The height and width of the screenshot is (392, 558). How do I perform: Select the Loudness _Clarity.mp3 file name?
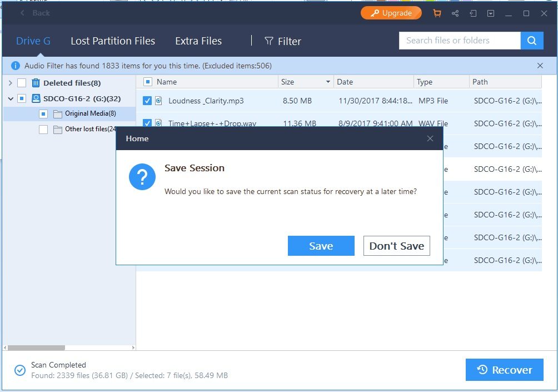206,101
